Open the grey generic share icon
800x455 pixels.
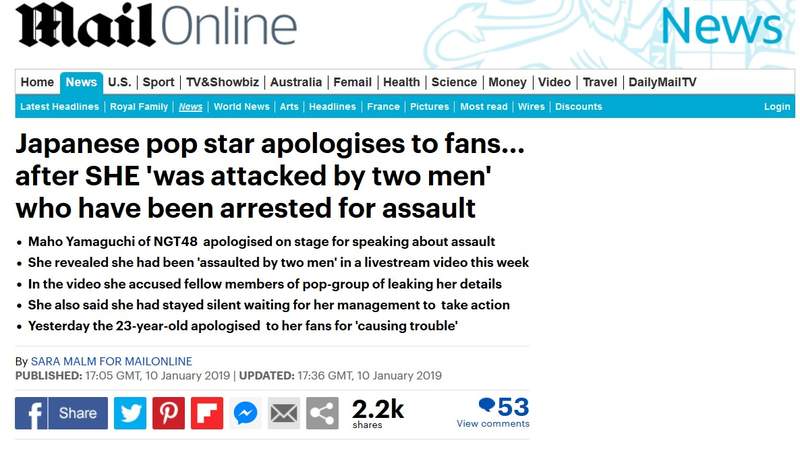[x=322, y=413]
